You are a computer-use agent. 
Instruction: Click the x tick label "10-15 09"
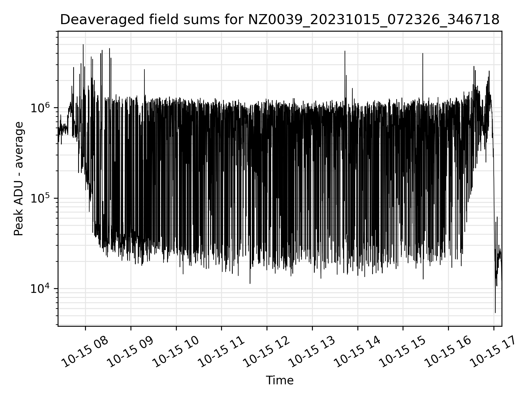tap(130, 351)
